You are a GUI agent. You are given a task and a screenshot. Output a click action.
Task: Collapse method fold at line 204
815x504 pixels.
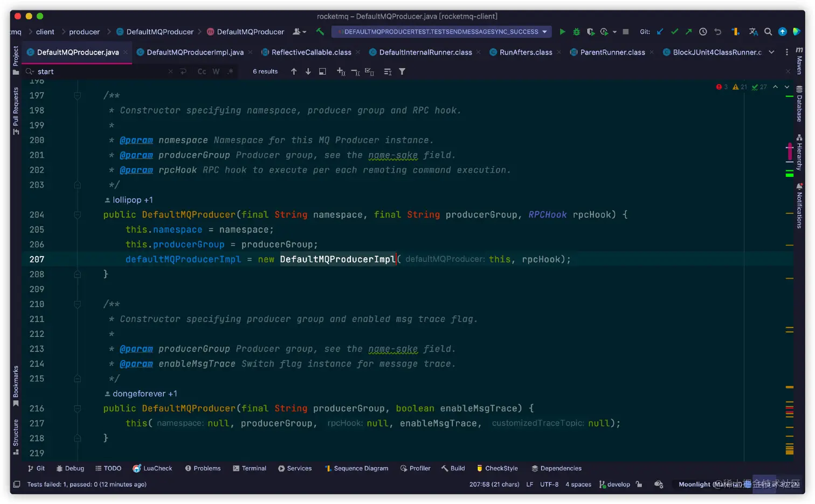coord(77,215)
